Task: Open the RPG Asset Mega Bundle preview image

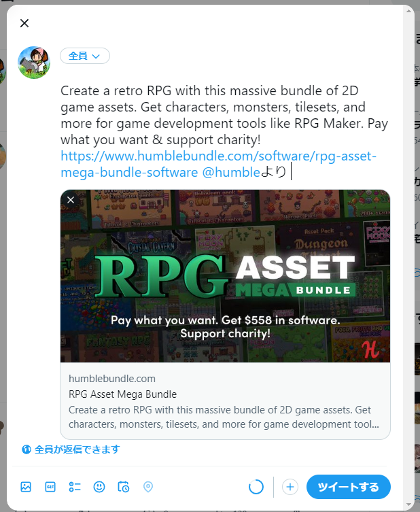Action: click(x=225, y=276)
